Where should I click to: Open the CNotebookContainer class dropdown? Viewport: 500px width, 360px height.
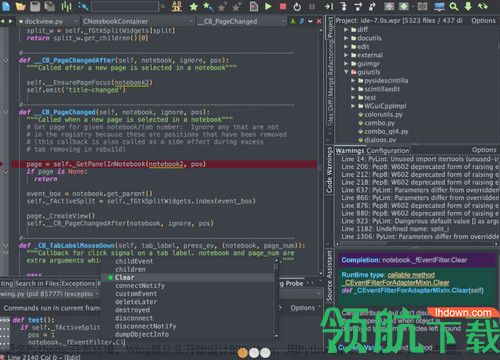click(138, 21)
